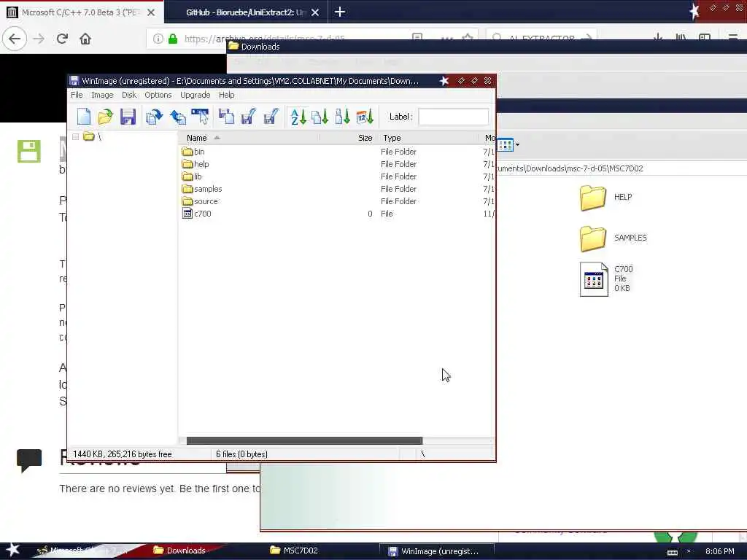747x560 pixels.
Task: Click the Downloads taskbar button
Action: point(186,551)
